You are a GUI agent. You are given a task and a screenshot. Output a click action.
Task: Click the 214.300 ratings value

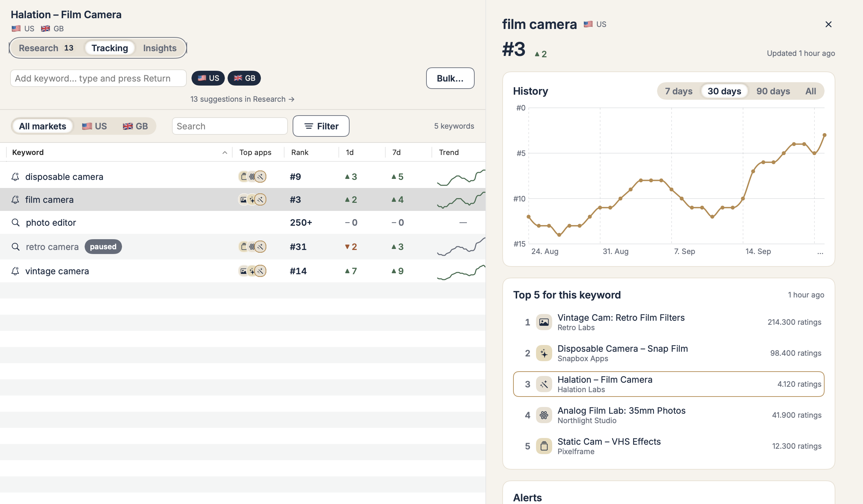pos(794,322)
